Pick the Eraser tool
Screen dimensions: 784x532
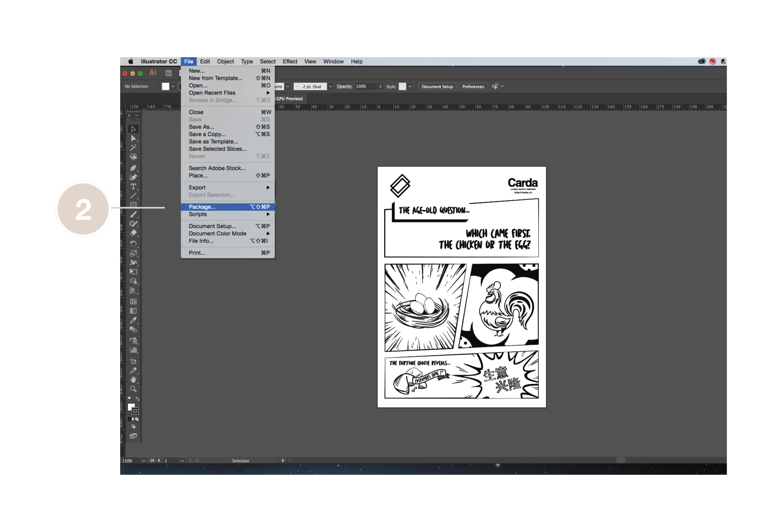point(133,233)
